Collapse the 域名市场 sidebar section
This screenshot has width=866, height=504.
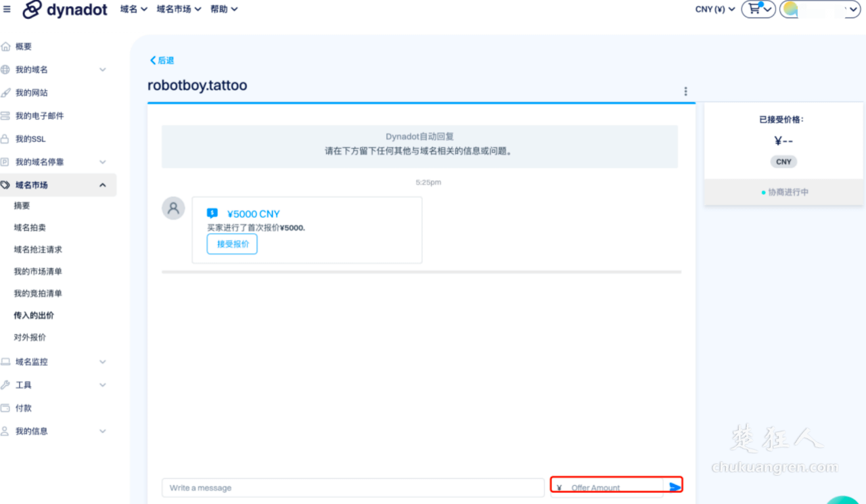pyautogui.click(x=102, y=184)
